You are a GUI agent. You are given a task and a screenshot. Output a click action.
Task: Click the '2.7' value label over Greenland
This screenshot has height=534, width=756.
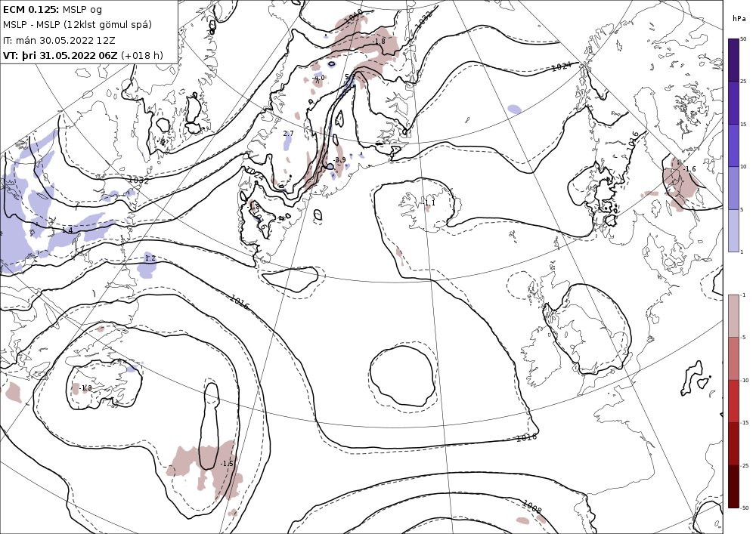pyautogui.click(x=288, y=134)
